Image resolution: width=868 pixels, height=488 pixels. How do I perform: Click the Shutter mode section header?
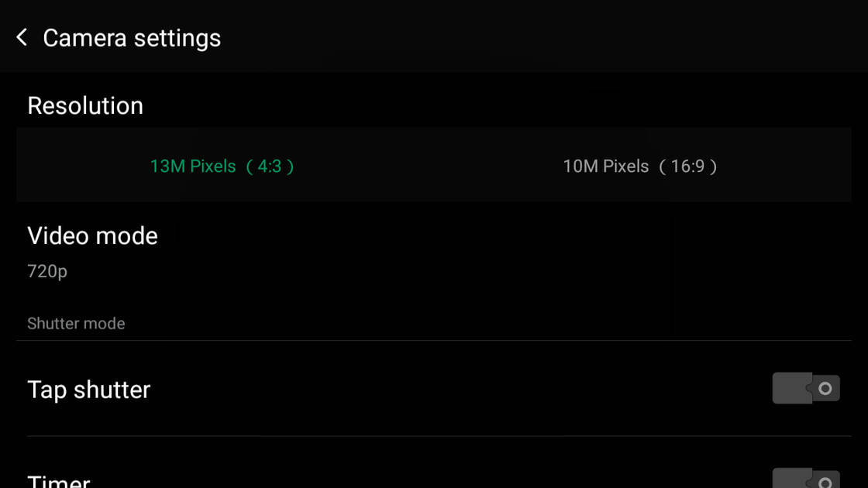[x=76, y=324]
